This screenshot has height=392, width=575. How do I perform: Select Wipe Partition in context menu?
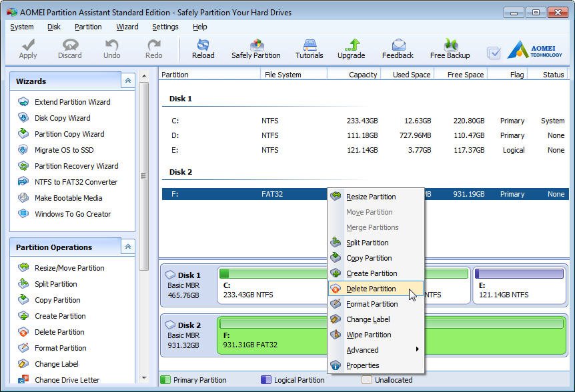[376, 335]
